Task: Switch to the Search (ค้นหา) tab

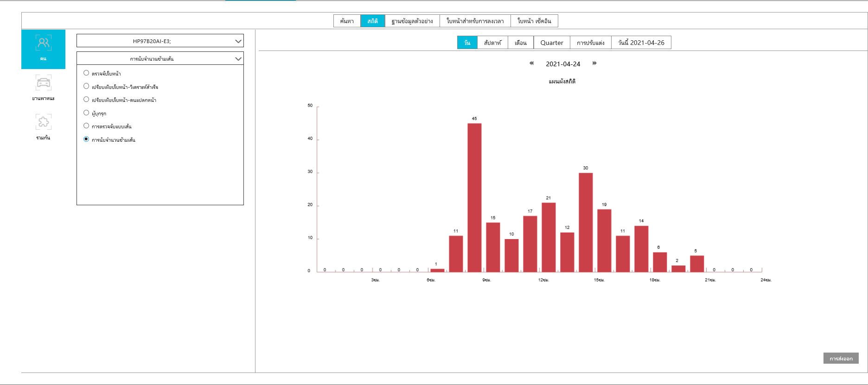Action: tap(347, 21)
